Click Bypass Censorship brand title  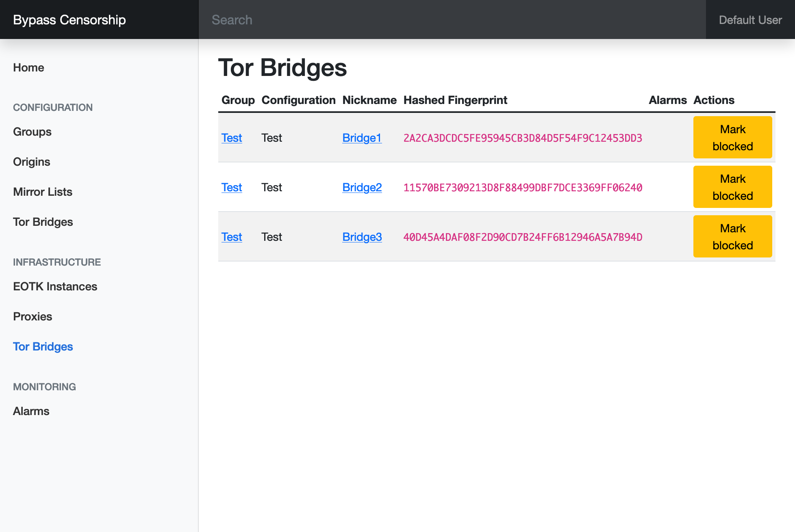click(x=69, y=19)
